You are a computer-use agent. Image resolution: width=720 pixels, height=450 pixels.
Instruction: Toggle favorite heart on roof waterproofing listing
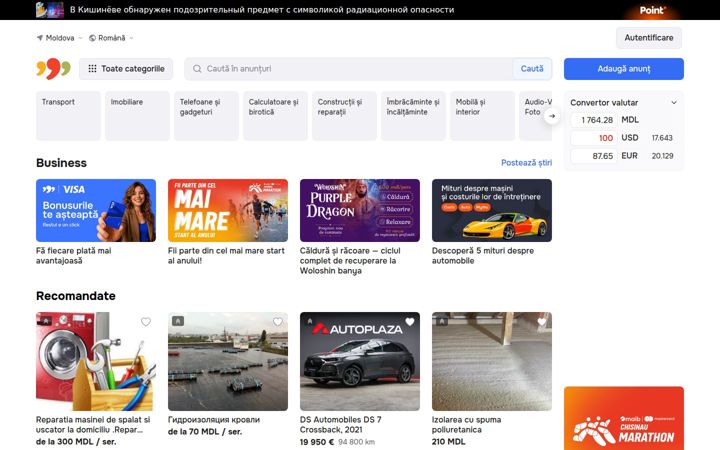[278, 322]
